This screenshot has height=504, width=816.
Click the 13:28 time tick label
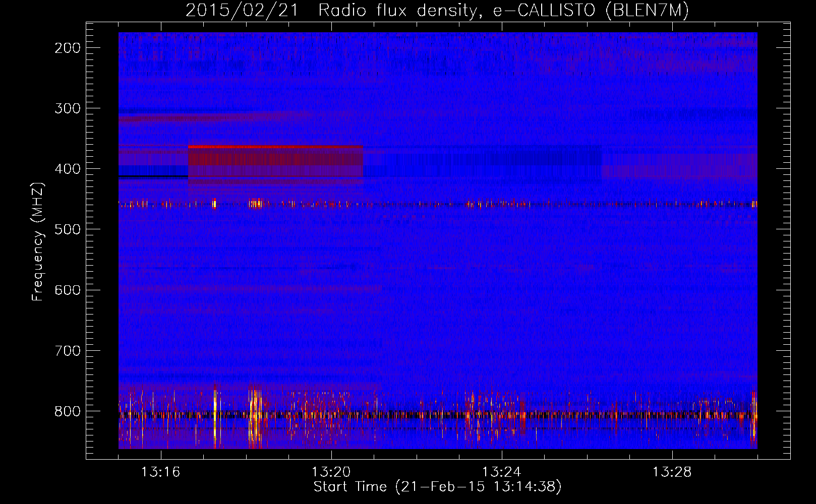click(672, 472)
